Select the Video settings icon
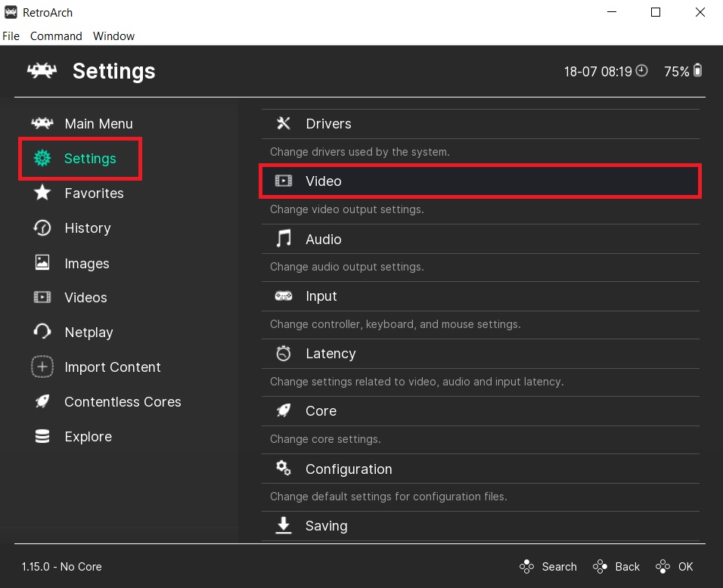Image resolution: width=723 pixels, height=588 pixels. 284,181
